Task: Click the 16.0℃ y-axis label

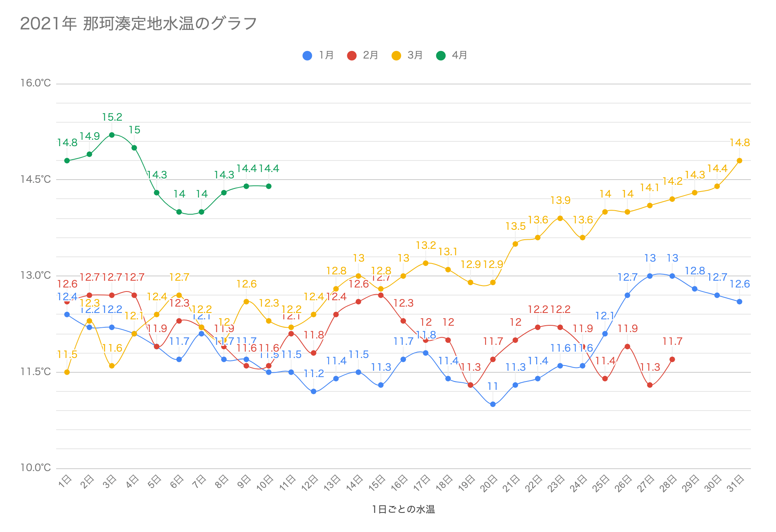Action: [36, 83]
